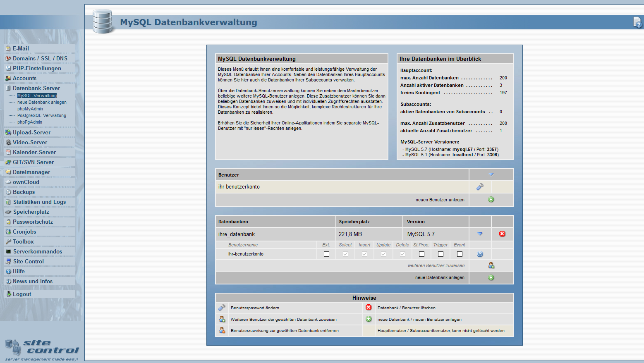Enable the St.Proc. checkbox for ihr-benutzerkonto
This screenshot has width=644, height=363.
pyautogui.click(x=421, y=254)
